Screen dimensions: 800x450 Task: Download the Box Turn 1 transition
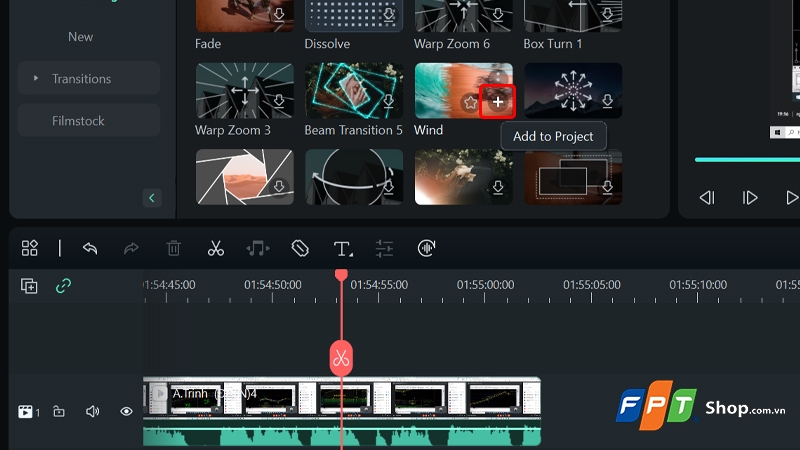[607, 14]
